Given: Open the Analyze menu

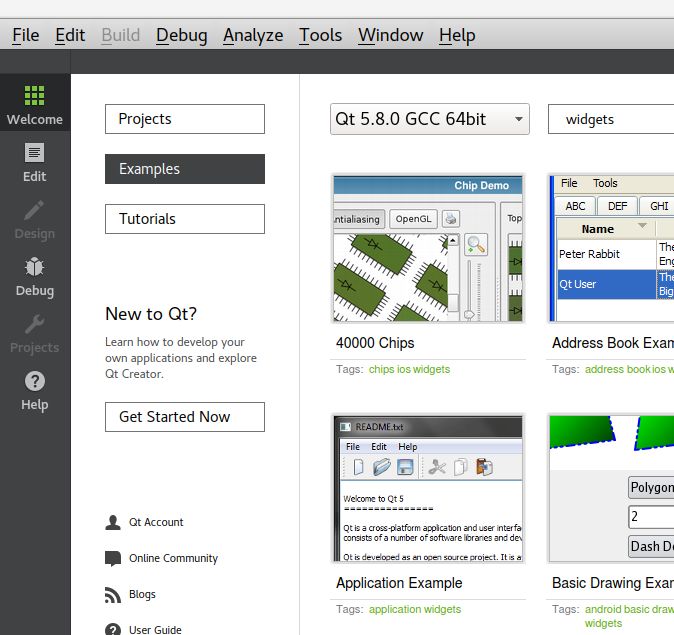Looking at the screenshot, I should point(253,35).
